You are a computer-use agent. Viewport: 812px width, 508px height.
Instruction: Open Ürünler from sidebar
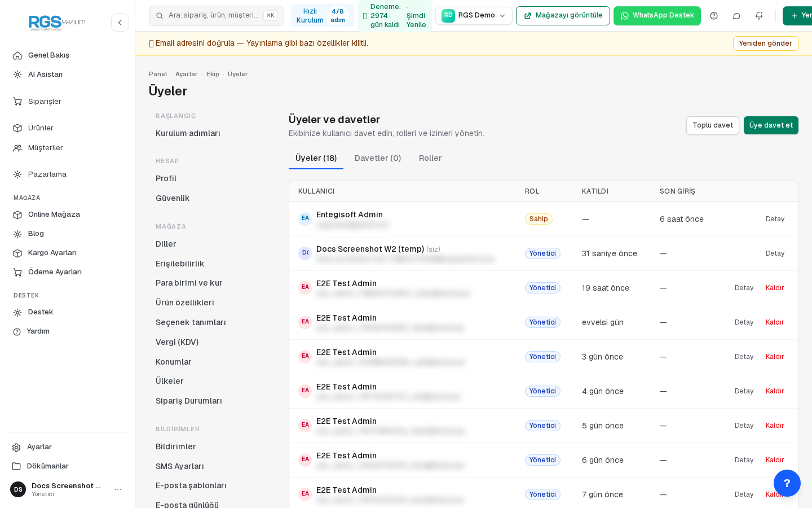[41, 128]
